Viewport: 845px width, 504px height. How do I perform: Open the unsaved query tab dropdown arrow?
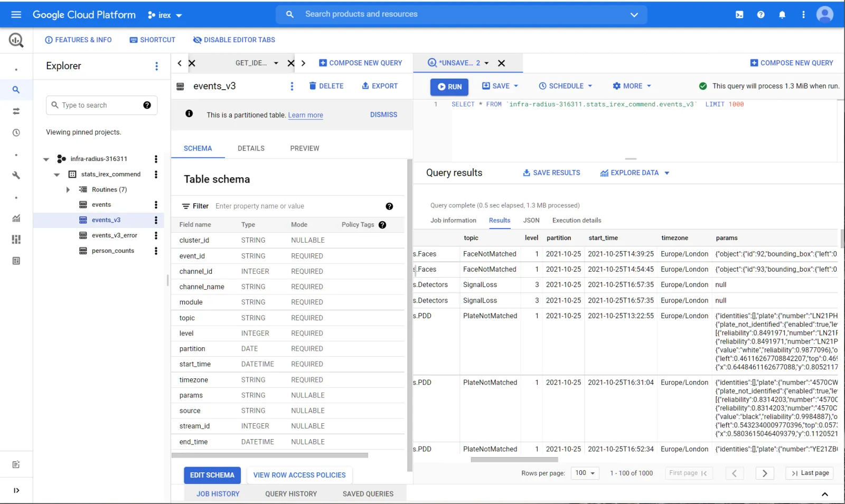[486, 63]
